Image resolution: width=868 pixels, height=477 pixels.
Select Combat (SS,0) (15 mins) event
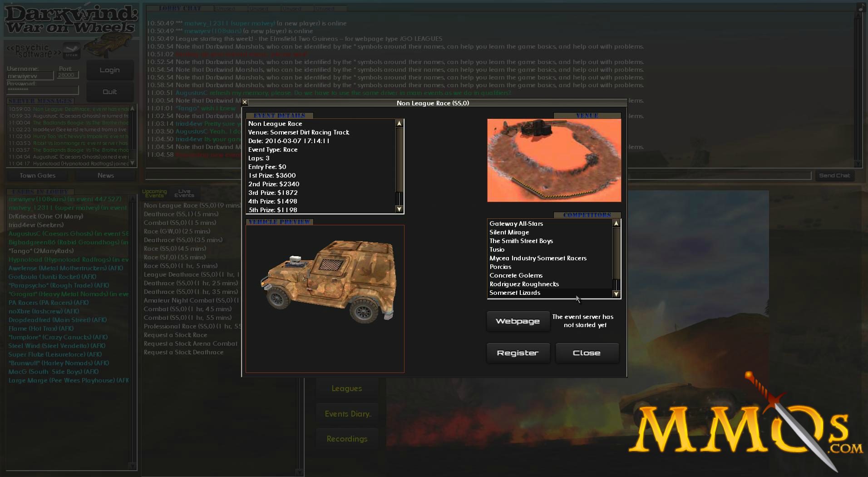coord(180,223)
